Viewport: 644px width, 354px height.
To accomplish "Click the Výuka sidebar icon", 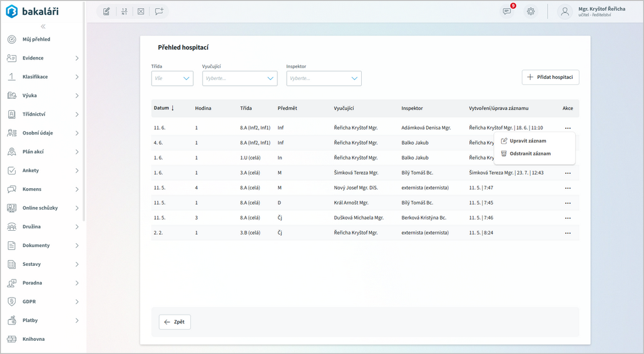I will pyautogui.click(x=12, y=95).
